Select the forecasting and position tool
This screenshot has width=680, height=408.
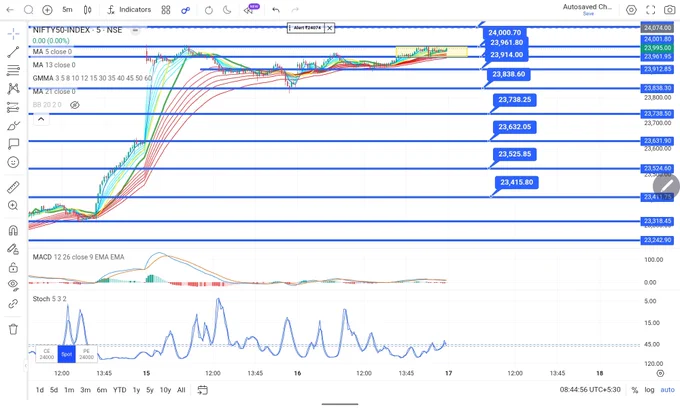click(13, 107)
